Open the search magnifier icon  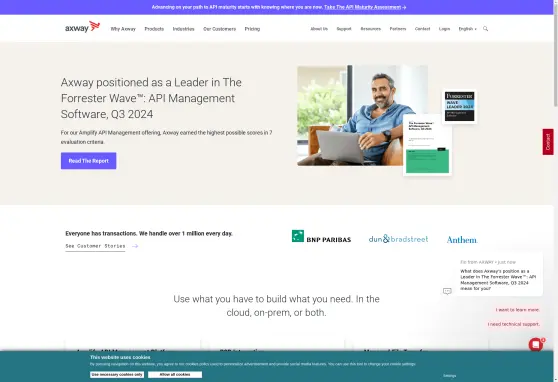485,29
